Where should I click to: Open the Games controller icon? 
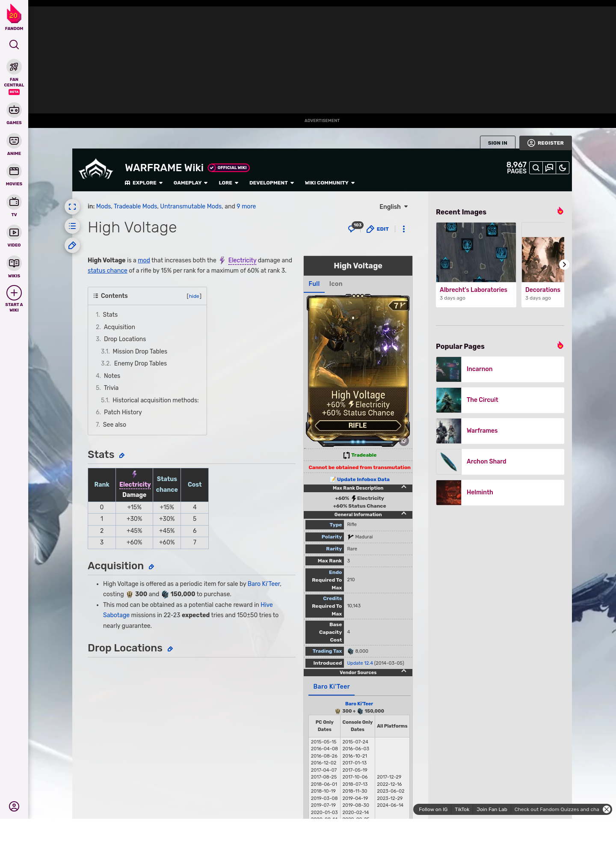14,110
